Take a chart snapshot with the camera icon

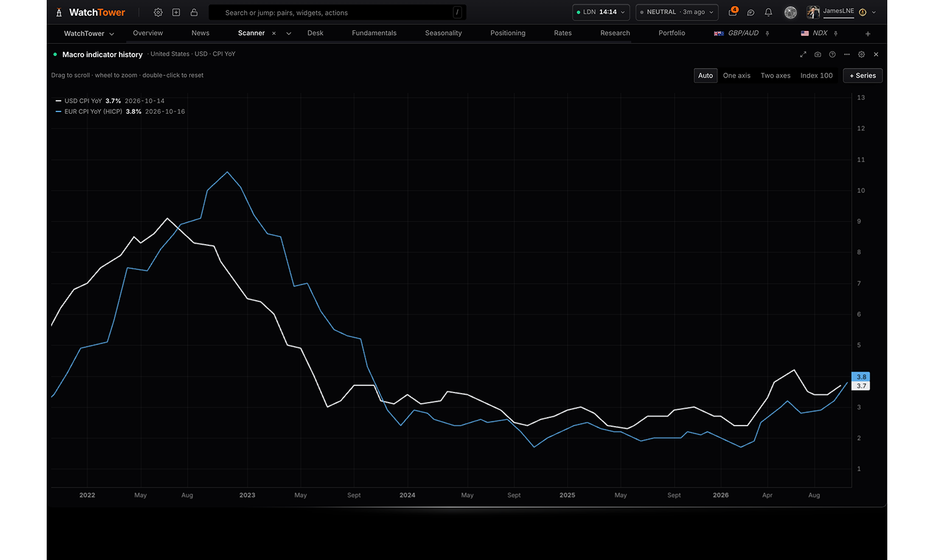pos(818,55)
